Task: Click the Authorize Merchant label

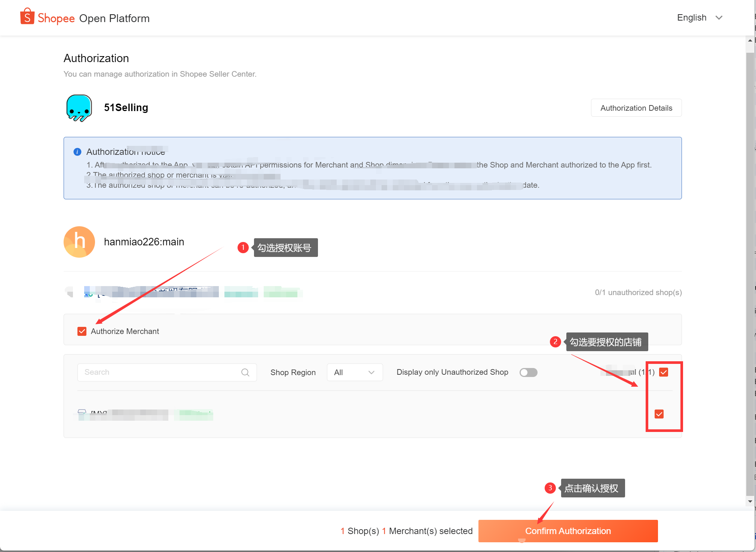Action: 125,331
